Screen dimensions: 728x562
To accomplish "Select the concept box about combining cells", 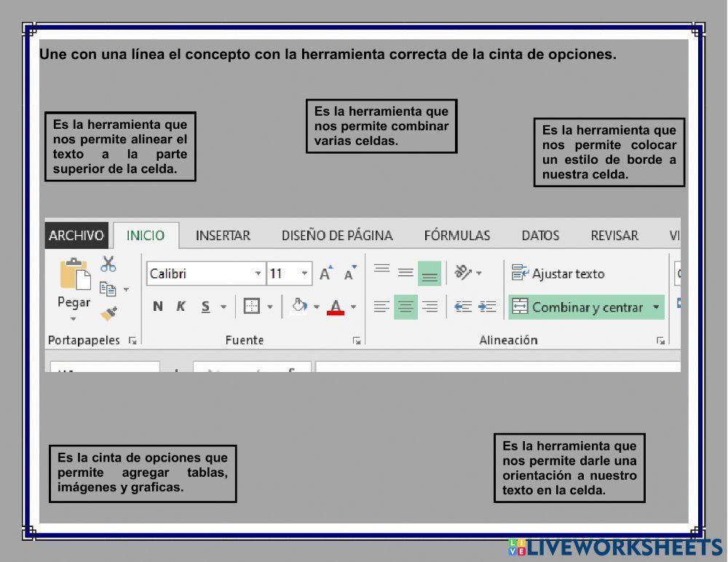I will [x=381, y=126].
